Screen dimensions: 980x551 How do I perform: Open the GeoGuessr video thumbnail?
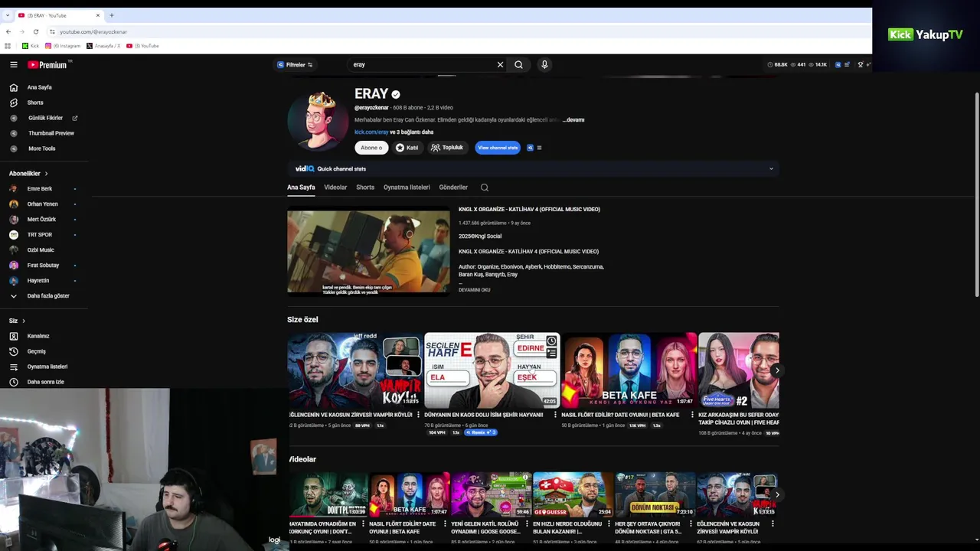click(x=573, y=495)
